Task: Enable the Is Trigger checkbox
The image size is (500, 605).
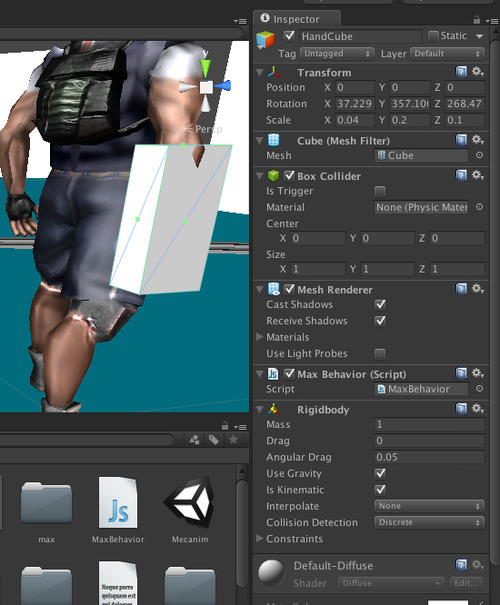Action: click(x=380, y=191)
